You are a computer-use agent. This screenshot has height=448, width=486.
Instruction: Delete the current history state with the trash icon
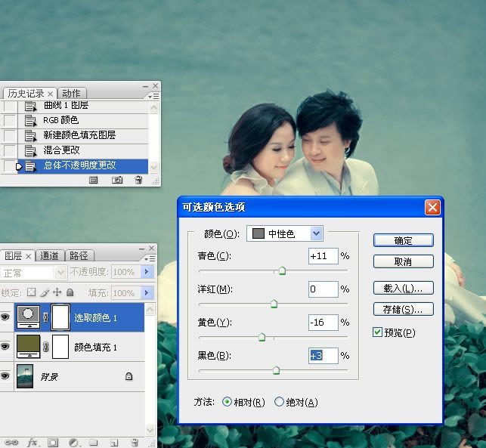click(138, 181)
